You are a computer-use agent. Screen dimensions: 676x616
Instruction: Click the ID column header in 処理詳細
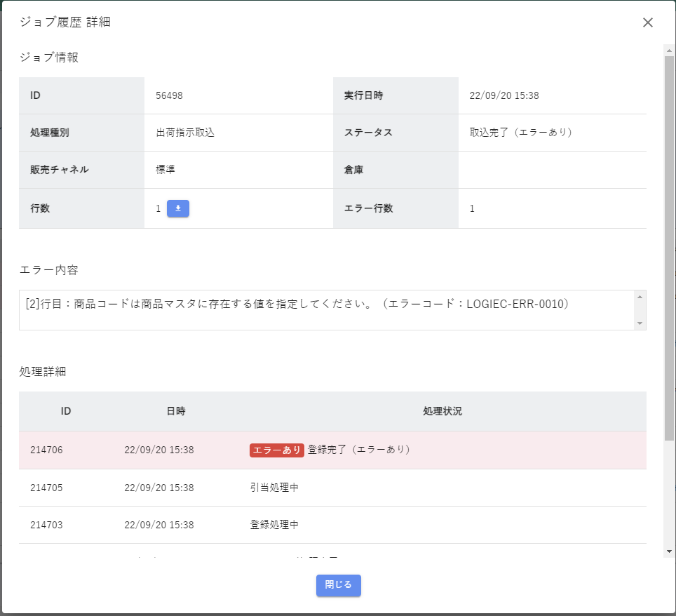click(x=66, y=411)
